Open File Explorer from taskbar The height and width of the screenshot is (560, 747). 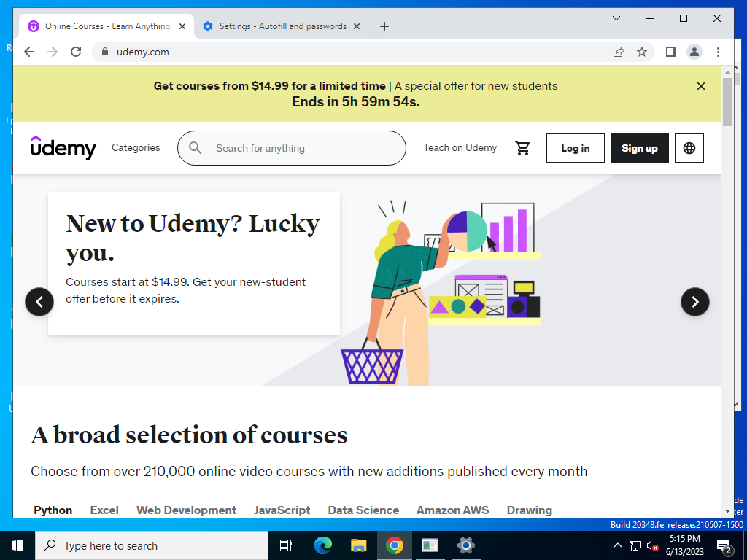coord(358,545)
